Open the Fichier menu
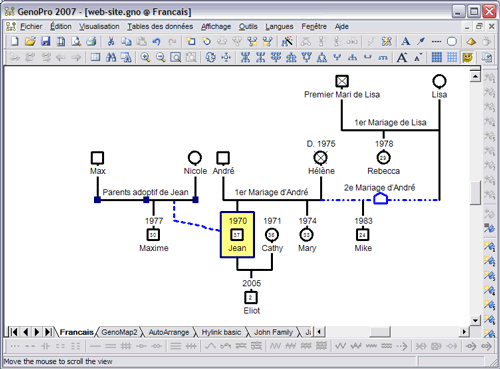500x369 pixels. [x=31, y=26]
